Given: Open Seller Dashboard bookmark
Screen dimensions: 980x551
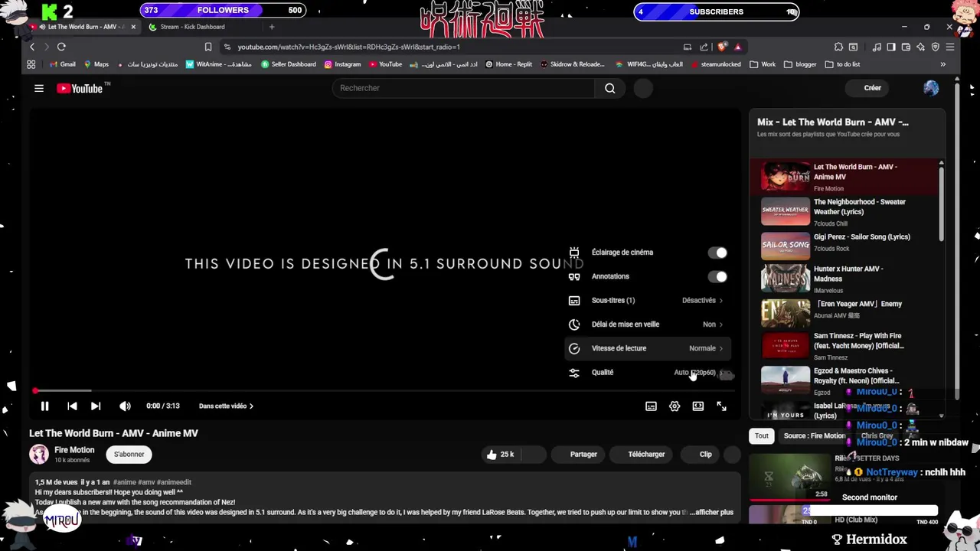Looking at the screenshot, I should 288,64.
